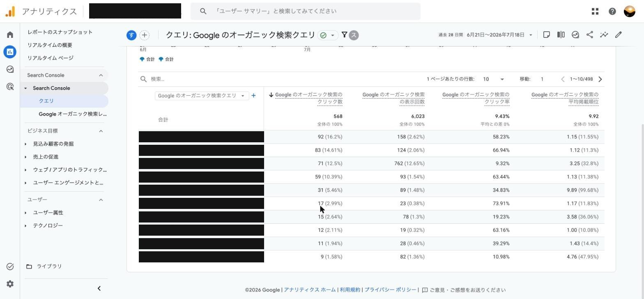The height and width of the screenshot is (299, 644).
Task: Collapse the ユーザー section
Action: tap(101, 199)
